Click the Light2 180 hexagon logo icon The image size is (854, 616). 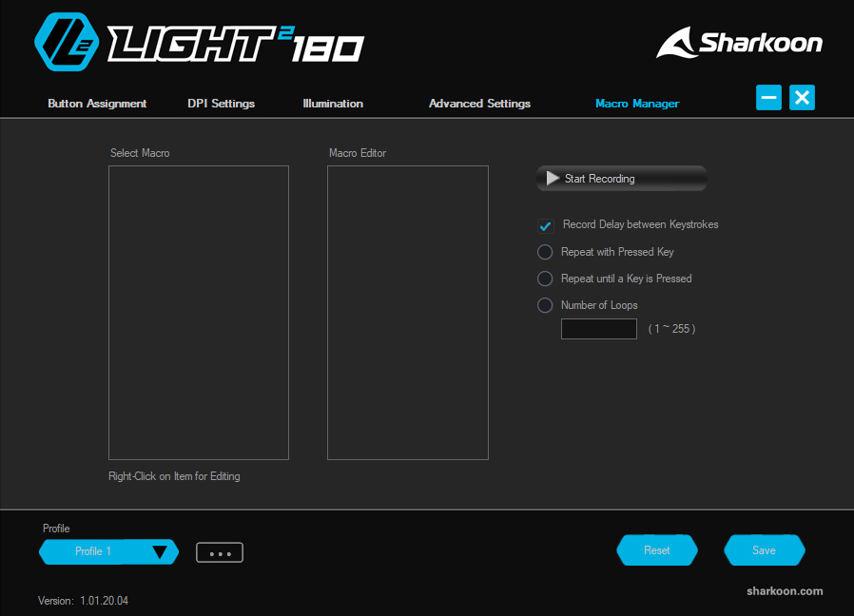pyautogui.click(x=67, y=42)
